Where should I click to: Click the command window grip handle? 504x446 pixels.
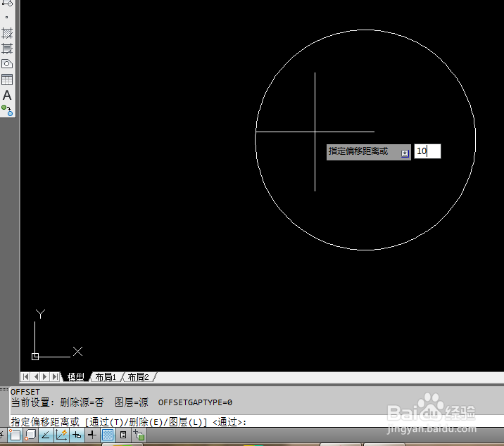4,390
